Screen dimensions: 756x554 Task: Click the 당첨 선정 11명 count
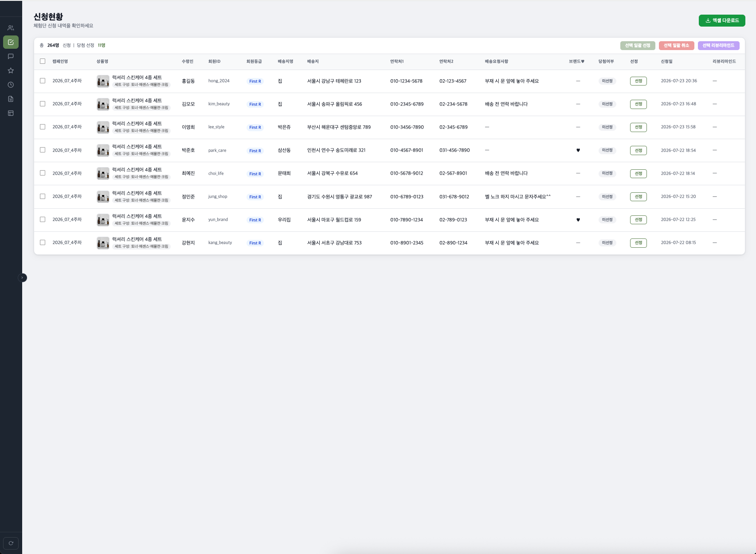click(x=91, y=45)
